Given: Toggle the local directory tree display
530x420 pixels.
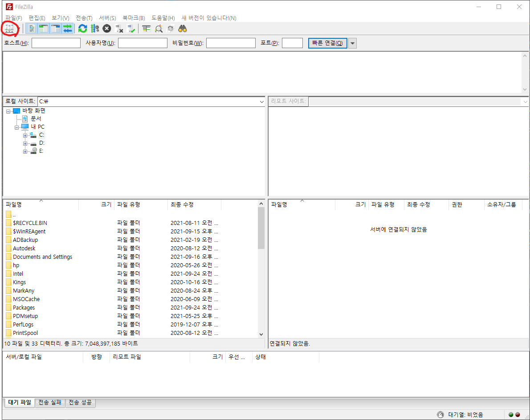Looking at the screenshot, I should (43, 29).
